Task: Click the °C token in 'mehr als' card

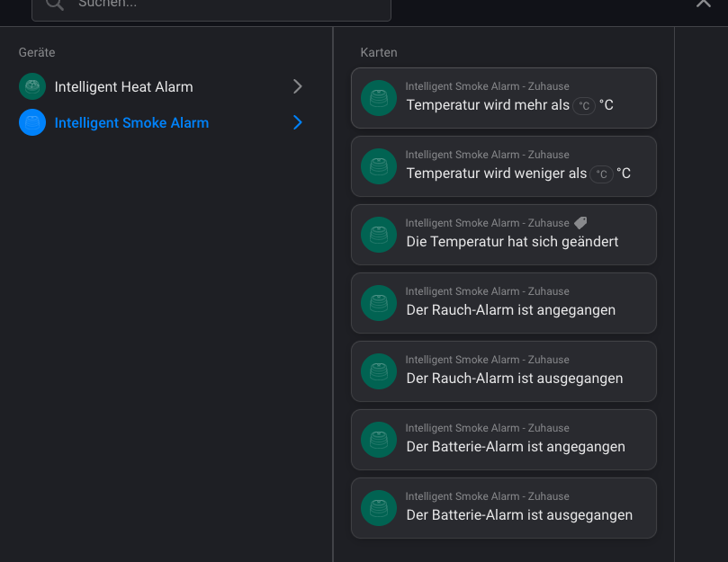Action: [584, 106]
